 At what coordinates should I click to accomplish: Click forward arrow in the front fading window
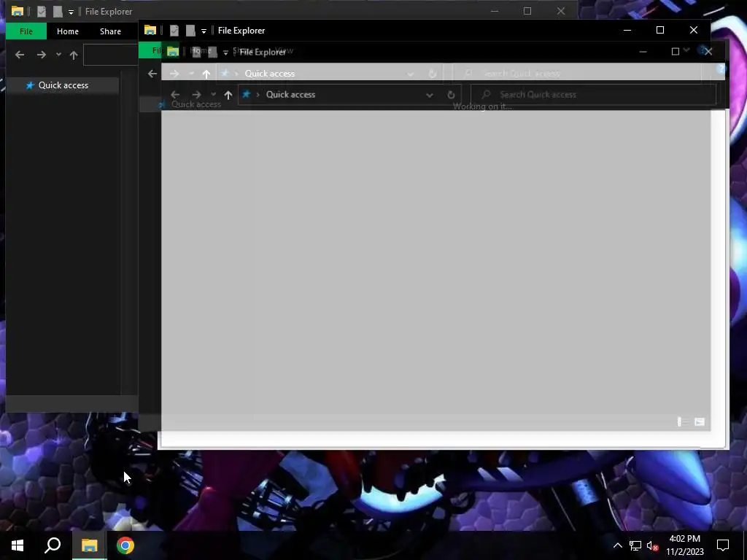(x=196, y=95)
